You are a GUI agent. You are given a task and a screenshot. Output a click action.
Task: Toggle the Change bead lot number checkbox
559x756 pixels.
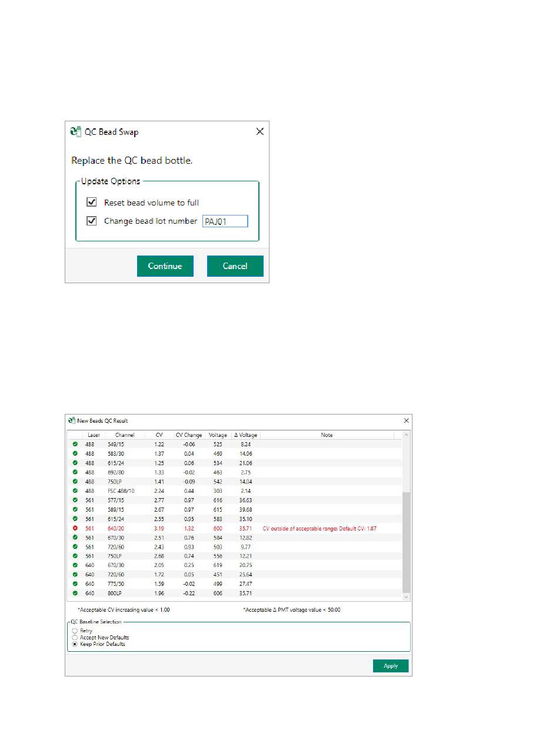point(92,221)
